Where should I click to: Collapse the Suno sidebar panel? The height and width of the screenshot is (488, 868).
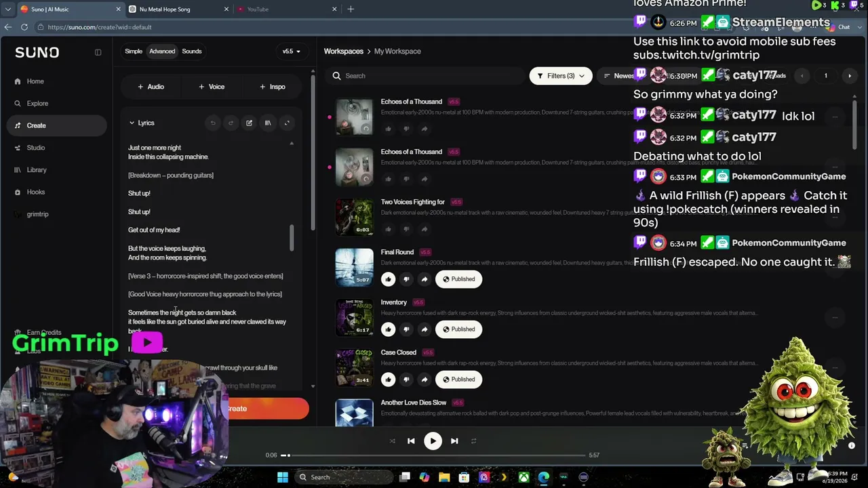98,52
